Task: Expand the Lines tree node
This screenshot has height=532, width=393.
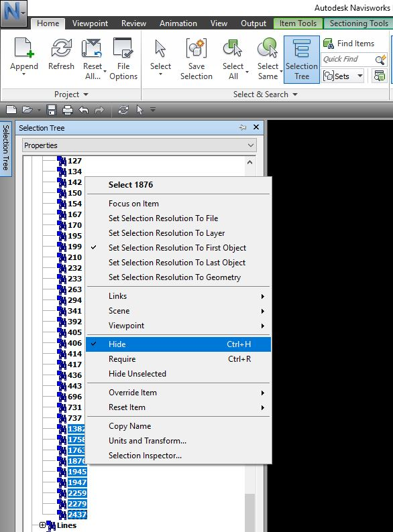Action: tap(42, 525)
